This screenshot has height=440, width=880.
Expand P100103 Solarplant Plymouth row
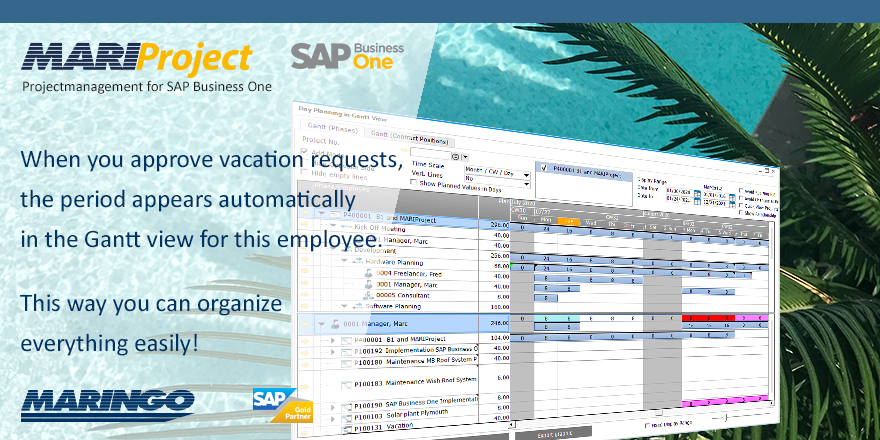point(332,419)
